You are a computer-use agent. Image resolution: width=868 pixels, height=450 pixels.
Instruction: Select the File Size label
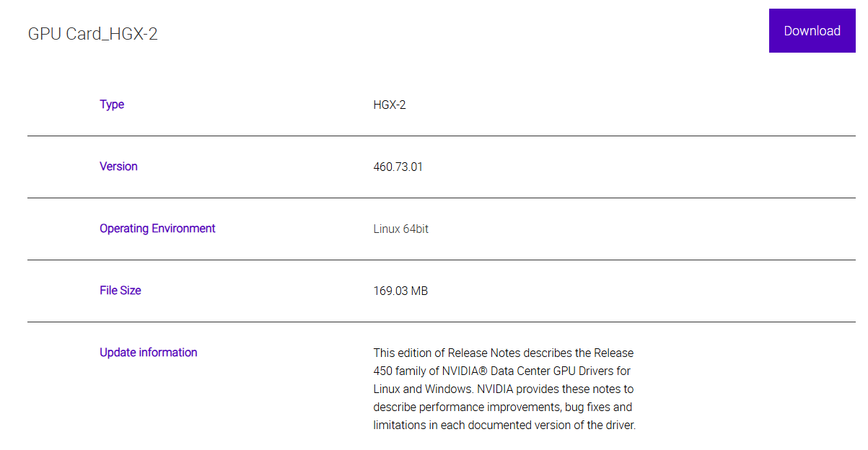pos(120,291)
